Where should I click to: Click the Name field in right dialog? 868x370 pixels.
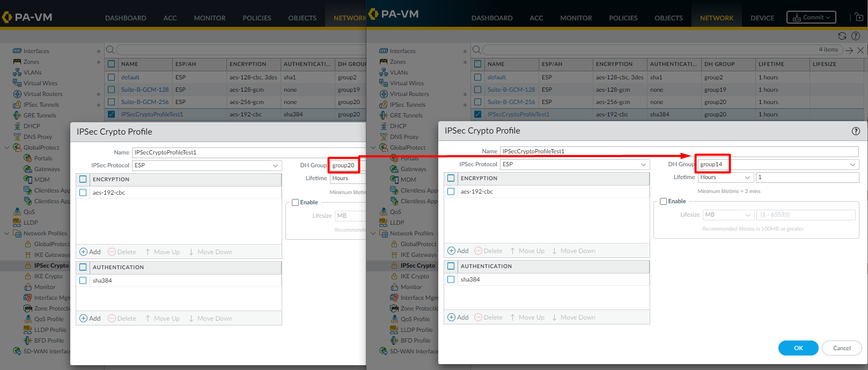(679, 151)
